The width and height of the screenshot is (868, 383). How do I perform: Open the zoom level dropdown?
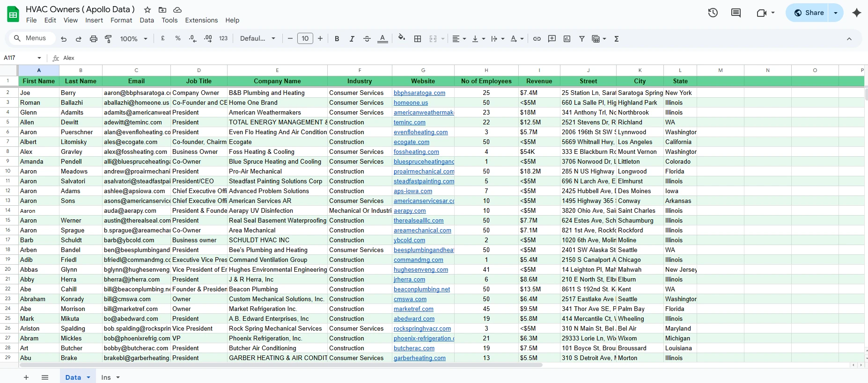134,39
